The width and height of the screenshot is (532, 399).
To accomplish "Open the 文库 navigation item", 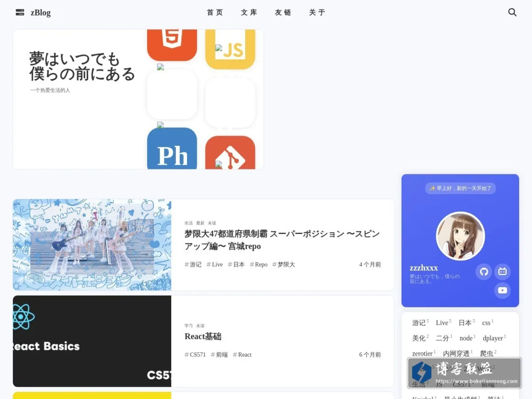I will click(x=249, y=12).
